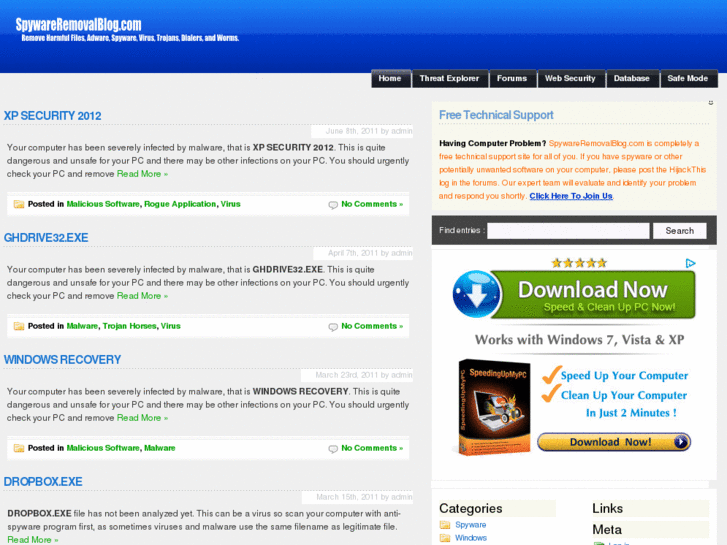727x545 pixels.
Task: Click folder icon in WINDOWS RECOVERY post footer
Action: (x=19, y=448)
